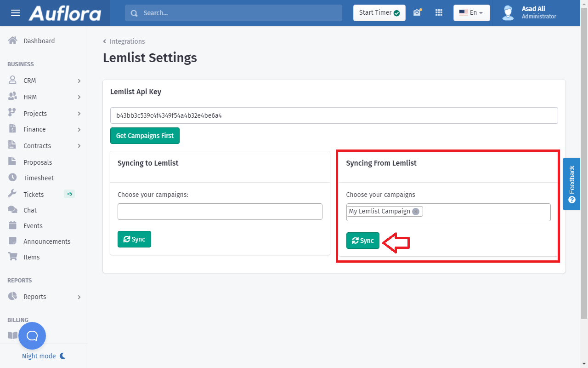Click Get Campaigns First button
This screenshot has width=588, height=368.
click(x=145, y=136)
